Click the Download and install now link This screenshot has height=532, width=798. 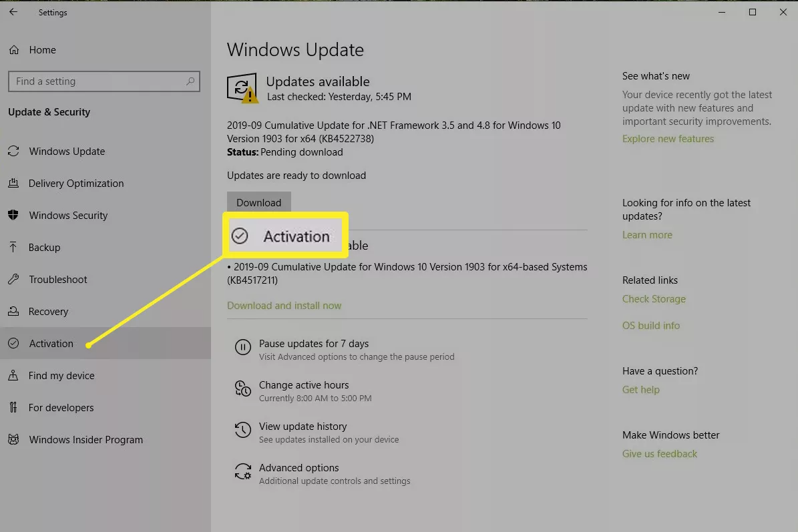[284, 305]
